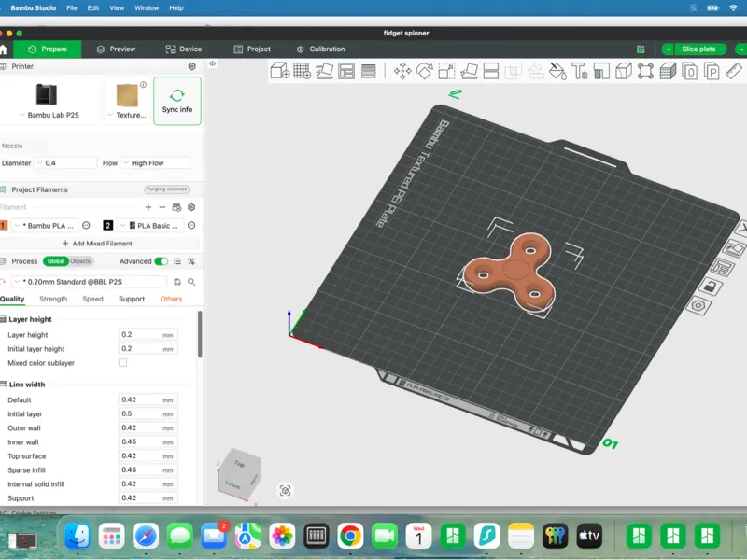Click compare presets icon beside Advanced
The height and width of the screenshot is (560, 747).
191,261
